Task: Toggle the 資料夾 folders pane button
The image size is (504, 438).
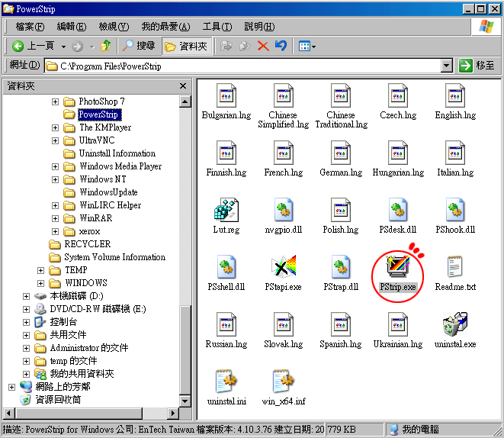Action: pyautogui.click(x=186, y=46)
